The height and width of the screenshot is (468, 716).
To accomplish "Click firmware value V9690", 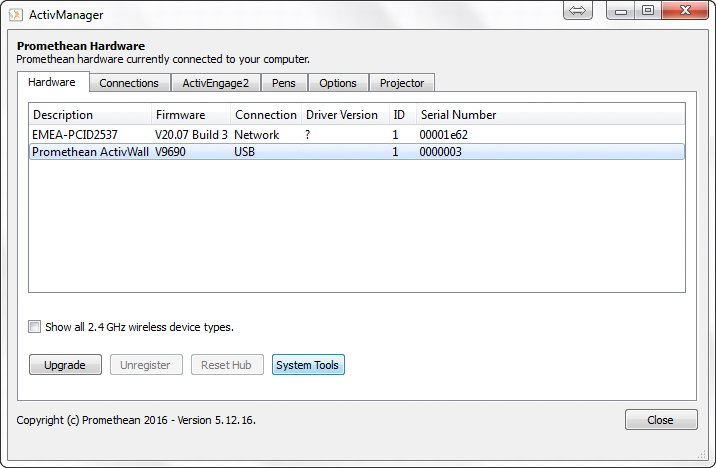I will (170, 152).
